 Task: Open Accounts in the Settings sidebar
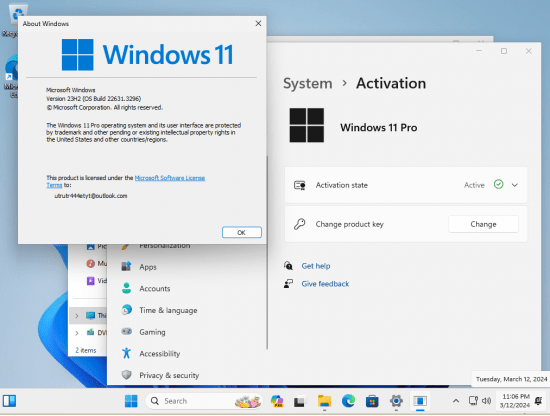tap(155, 289)
